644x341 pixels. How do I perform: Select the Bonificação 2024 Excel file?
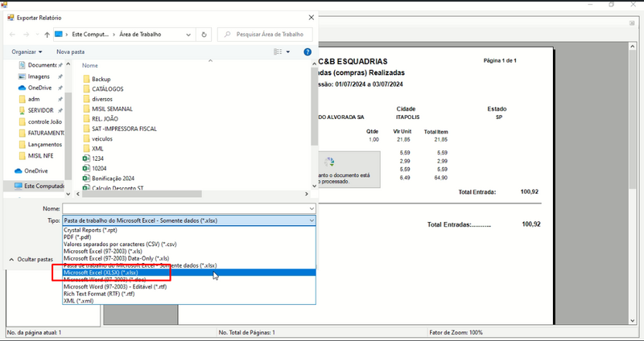coord(113,178)
